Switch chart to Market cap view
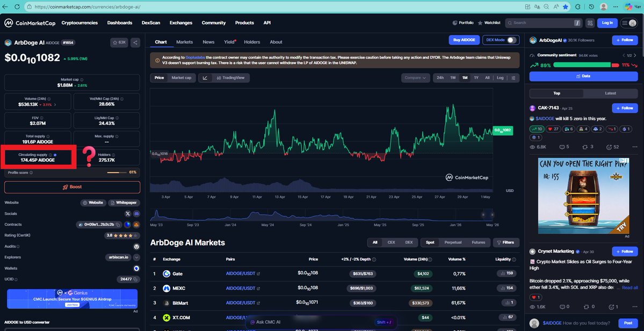 point(181,77)
